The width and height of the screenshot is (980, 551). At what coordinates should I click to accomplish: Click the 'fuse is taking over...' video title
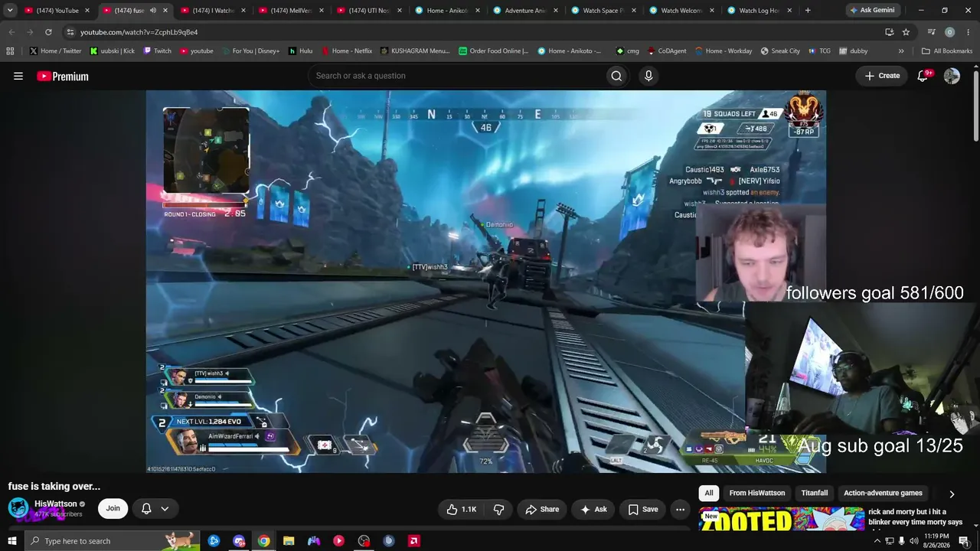(54, 486)
